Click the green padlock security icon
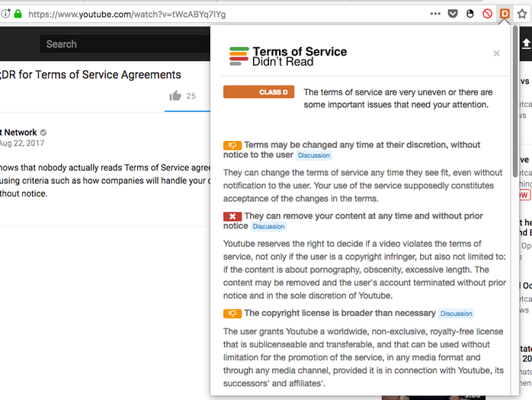Viewport: 532px width, 400px height. pyautogui.click(x=18, y=14)
